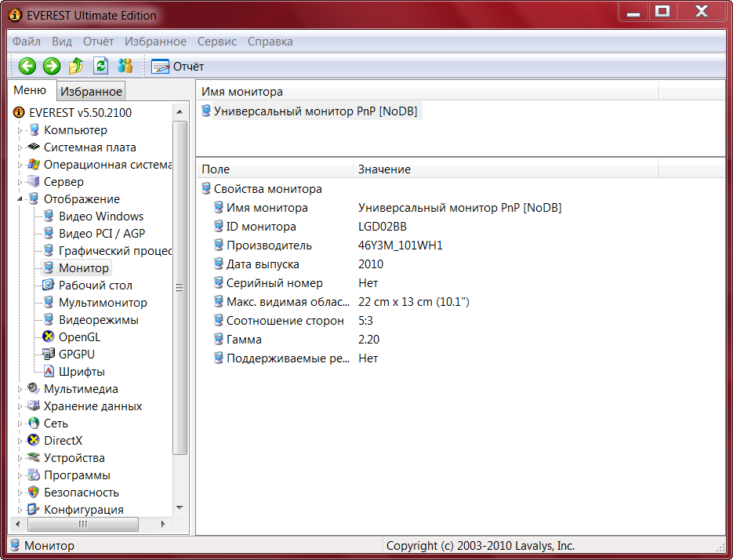Image resolution: width=733 pixels, height=560 pixels.
Task: Expand the Мультимедиа tree node
Action: (x=21, y=389)
